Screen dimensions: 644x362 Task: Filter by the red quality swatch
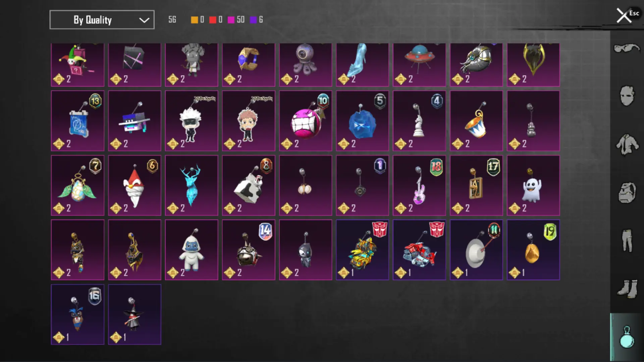pos(213,20)
